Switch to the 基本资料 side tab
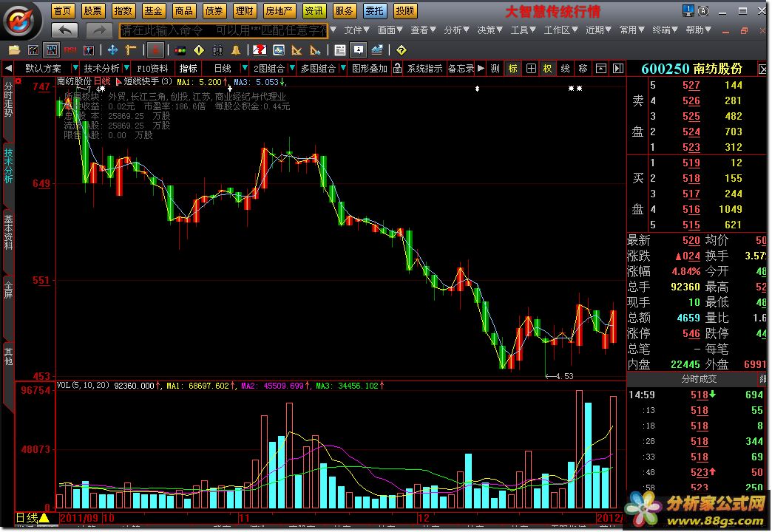 click(8, 232)
